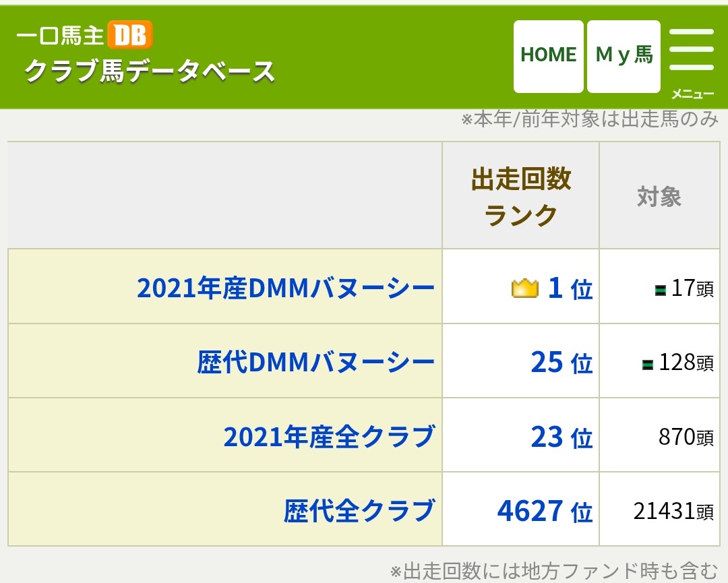Image resolution: width=728 pixels, height=583 pixels.
Task: Click the green icon beside 128頭
Action: pos(648,365)
